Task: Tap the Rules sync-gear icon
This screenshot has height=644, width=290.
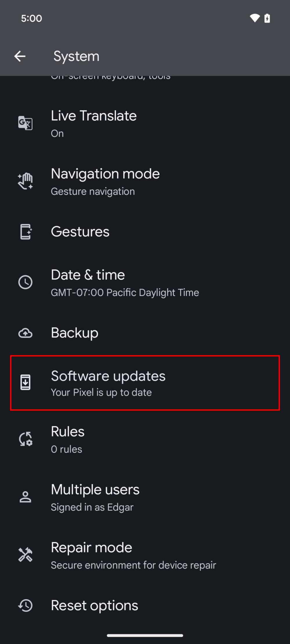Action: click(x=26, y=439)
